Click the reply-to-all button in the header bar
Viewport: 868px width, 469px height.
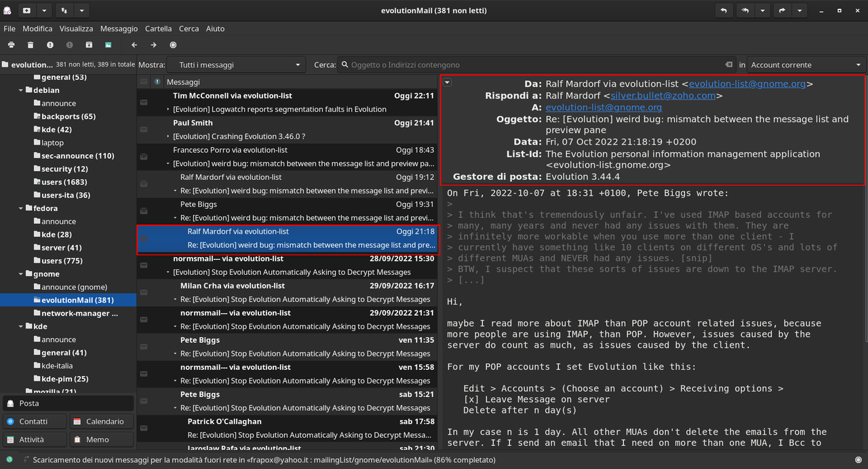pos(745,11)
